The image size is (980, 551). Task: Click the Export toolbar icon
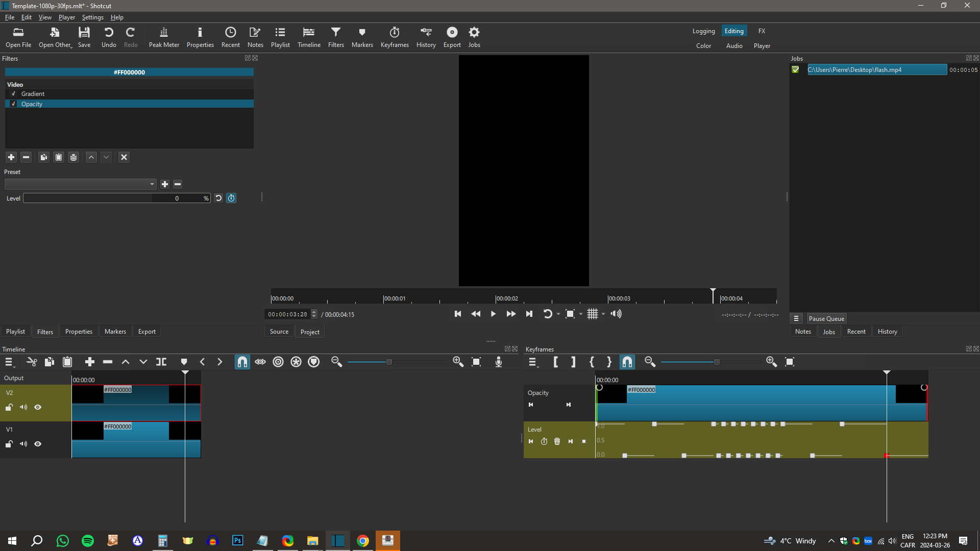(x=452, y=37)
